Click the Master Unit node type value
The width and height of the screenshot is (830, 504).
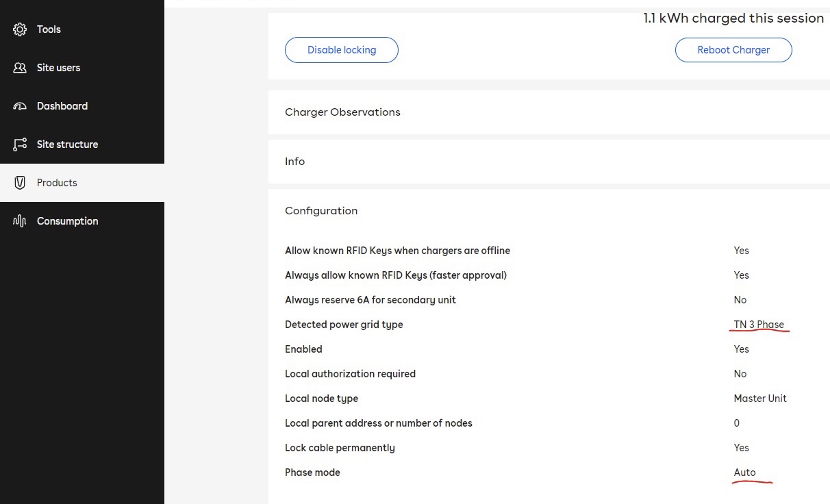pyautogui.click(x=760, y=398)
